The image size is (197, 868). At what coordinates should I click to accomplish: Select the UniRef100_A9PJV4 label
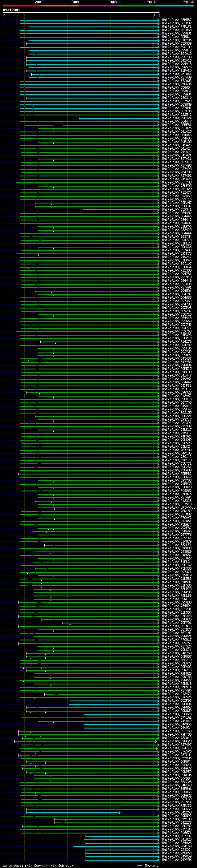point(177,118)
